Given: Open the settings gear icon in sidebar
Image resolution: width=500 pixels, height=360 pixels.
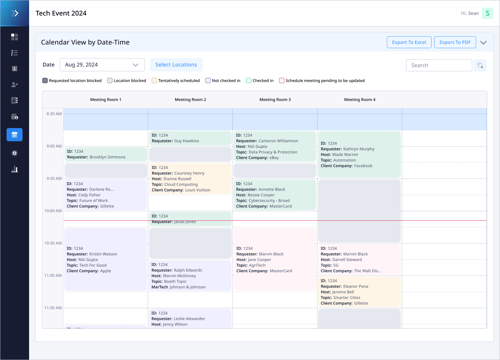Looking at the screenshot, I should tap(14, 153).
